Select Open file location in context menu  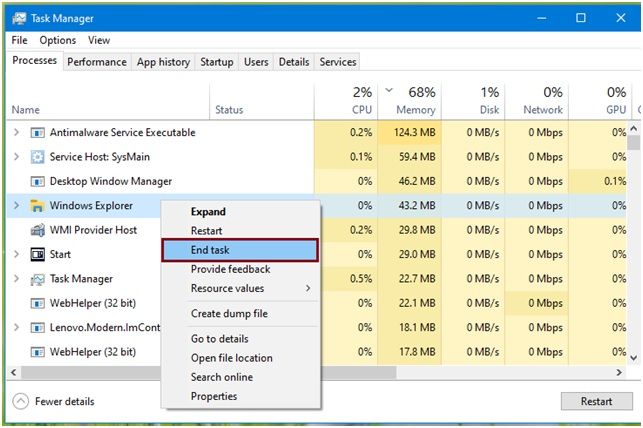[231, 358]
